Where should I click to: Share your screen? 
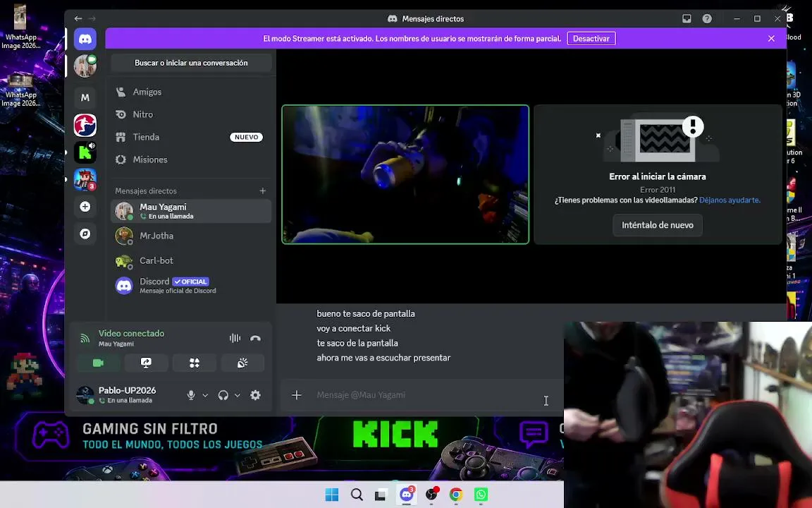point(146,363)
